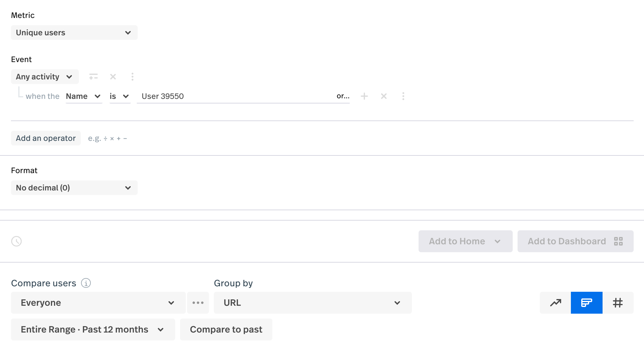This screenshot has width=644, height=345.
Task: Add another filter condition with plus icon
Action: click(364, 96)
